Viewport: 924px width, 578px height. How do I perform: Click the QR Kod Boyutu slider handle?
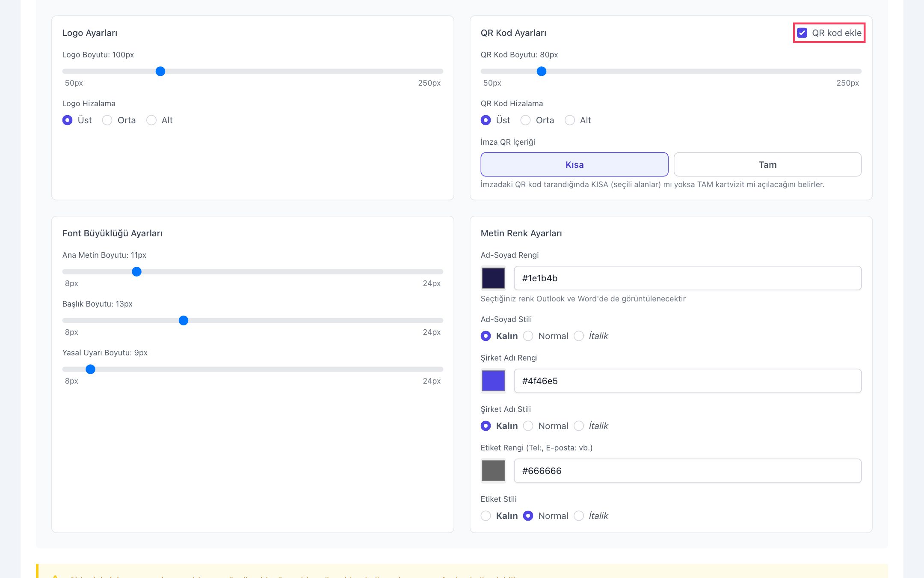[x=542, y=72]
